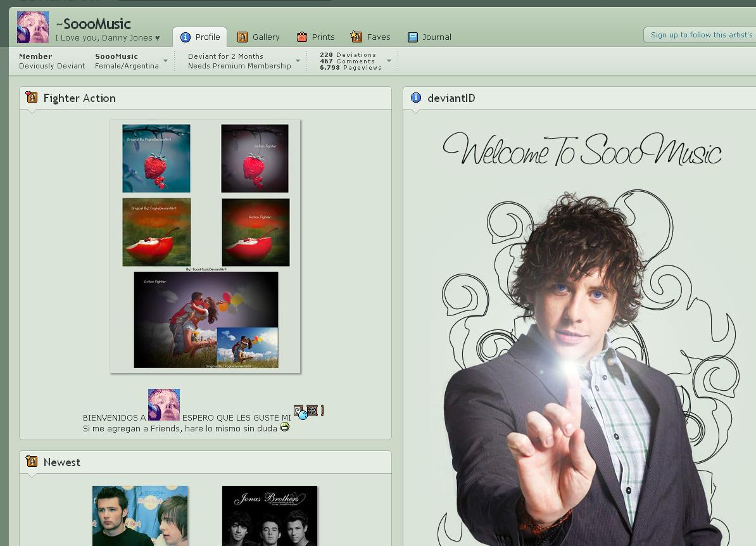Click 'Sign up to follow this artist's' button
The height and width of the screenshot is (546, 756).
[x=700, y=35]
